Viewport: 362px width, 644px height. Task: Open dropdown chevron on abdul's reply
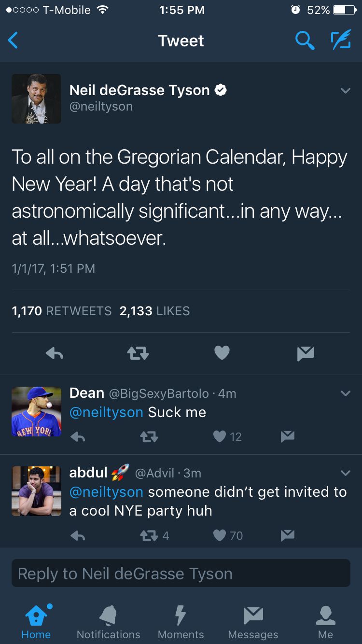(345, 473)
